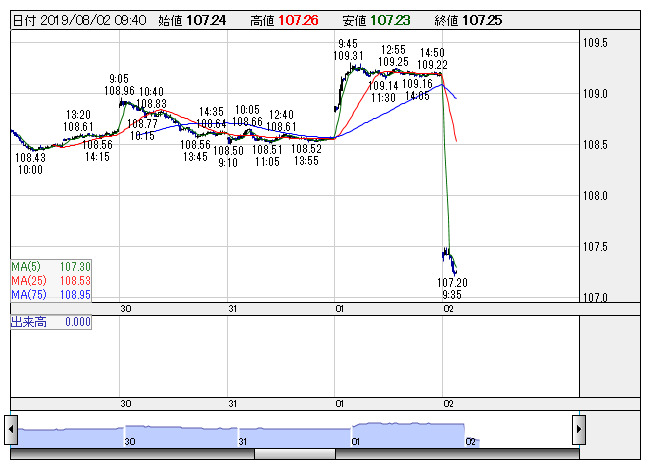Click date 31 on the main chart axis
The width and height of the screenshot is (652, 469).
point(232,309)
